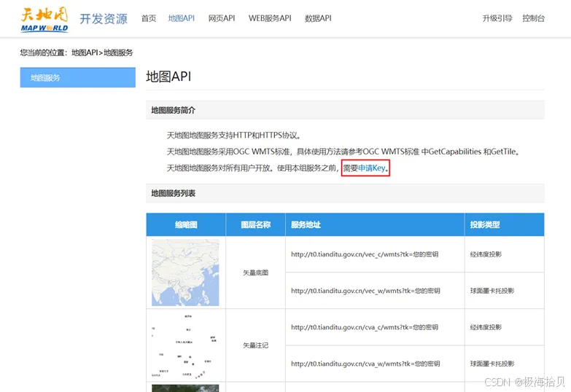Screen dimensions: 571x392
Task: Click 经纬度投影 in vec_c row
Action: pyautogui.click(x=486, y=254)
